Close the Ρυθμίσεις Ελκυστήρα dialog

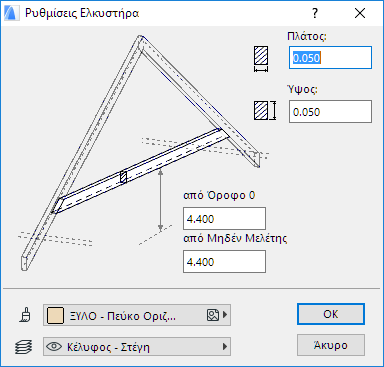click(360, 13)
